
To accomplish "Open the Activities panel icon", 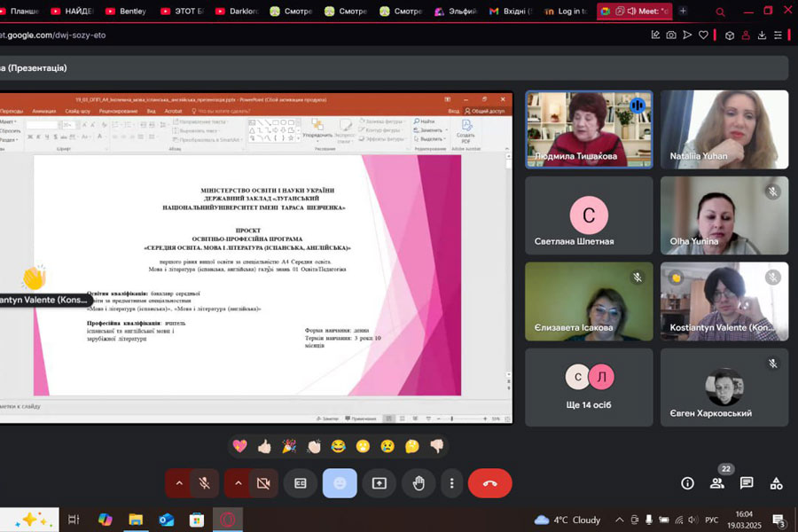I will 776,483.
